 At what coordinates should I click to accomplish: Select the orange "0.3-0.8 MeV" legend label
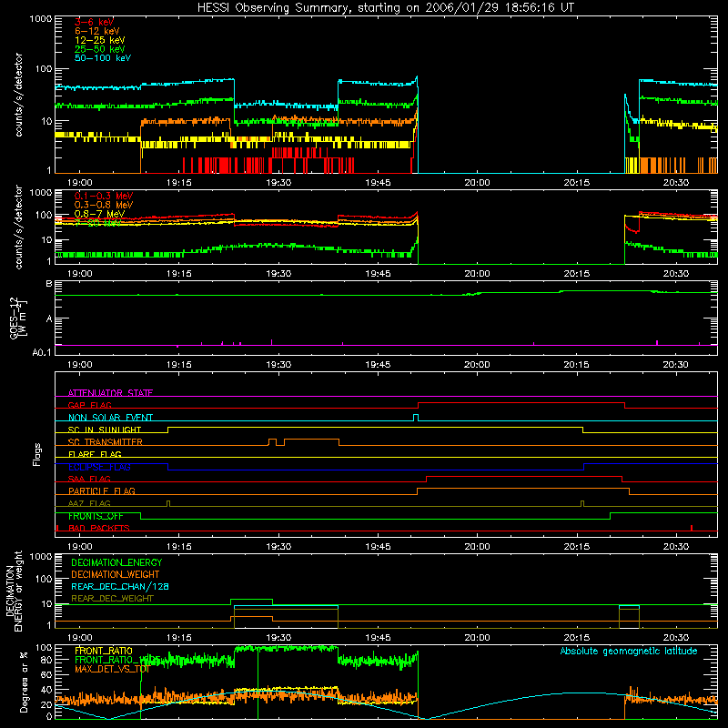[104, 205]
